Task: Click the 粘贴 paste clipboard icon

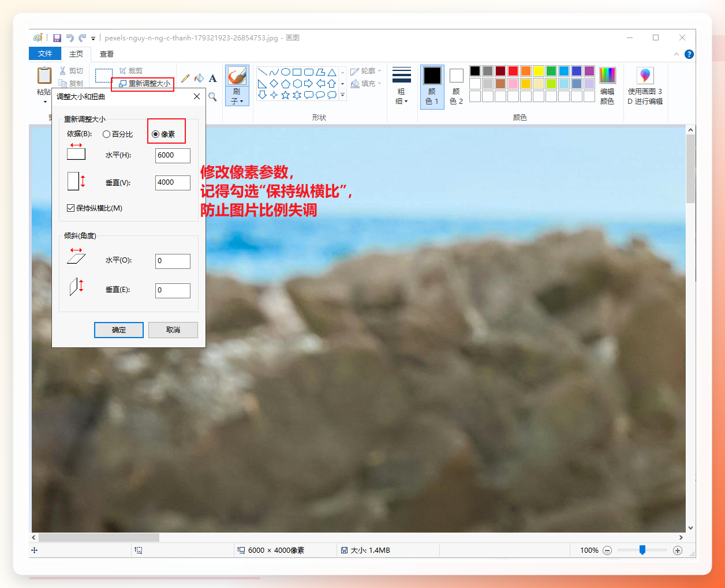Action: point(44,76)
